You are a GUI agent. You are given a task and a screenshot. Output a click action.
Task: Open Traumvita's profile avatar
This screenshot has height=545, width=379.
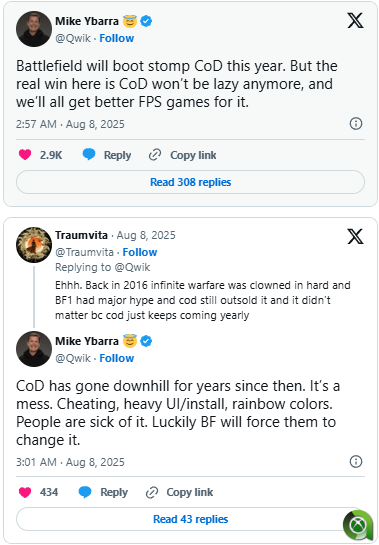34,245
